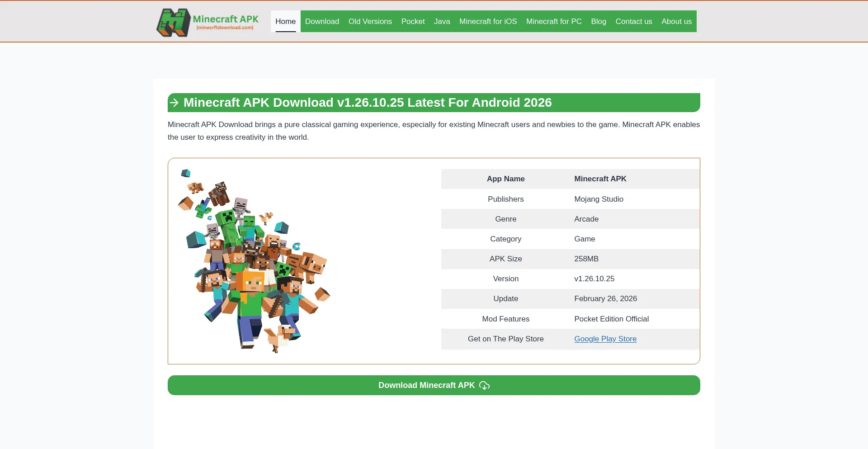This screenshot has height=449, width=868.
Task: Click the intro paragraph about Minecraft APK Download
Action: pos(434,131)
